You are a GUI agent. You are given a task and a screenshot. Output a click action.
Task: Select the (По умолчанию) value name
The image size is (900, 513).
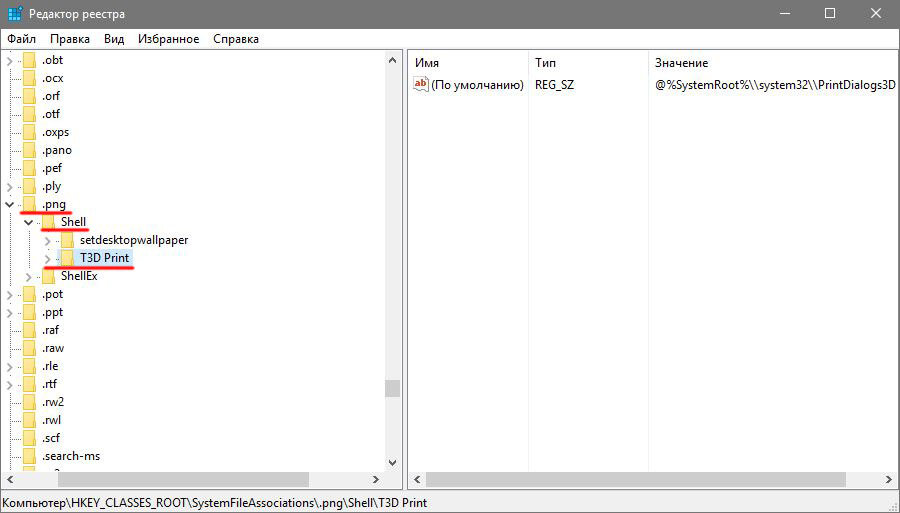click(478, 85)
